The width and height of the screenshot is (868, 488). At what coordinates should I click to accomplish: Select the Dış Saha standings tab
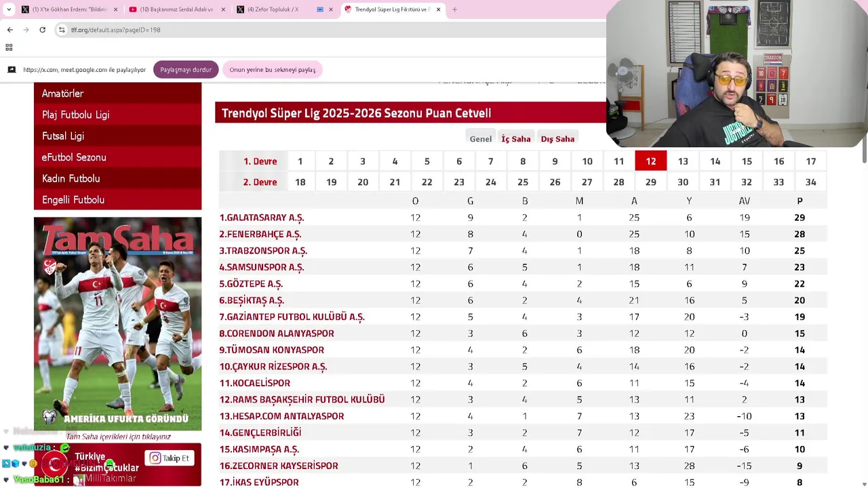pyautogui.click(x=557, y=138)
